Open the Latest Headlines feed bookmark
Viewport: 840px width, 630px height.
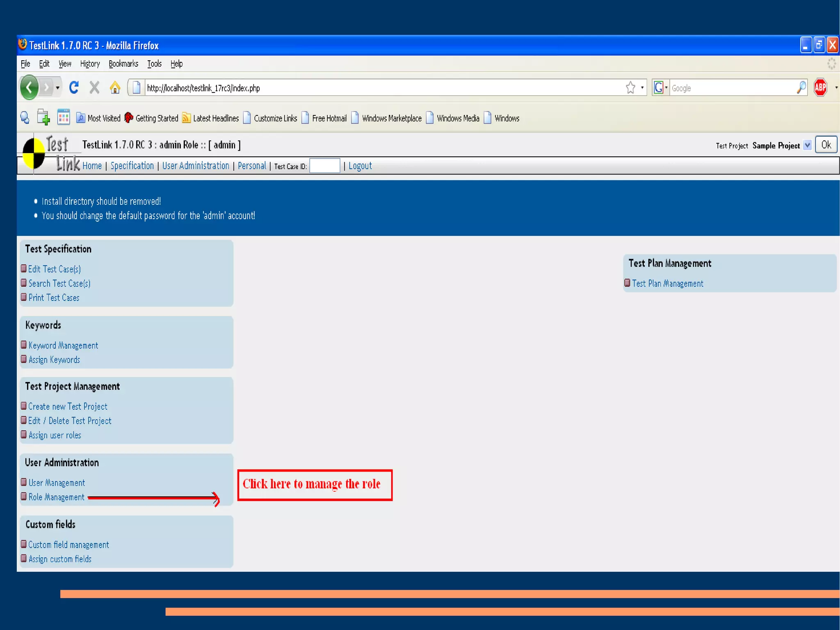tap(210, 118)
